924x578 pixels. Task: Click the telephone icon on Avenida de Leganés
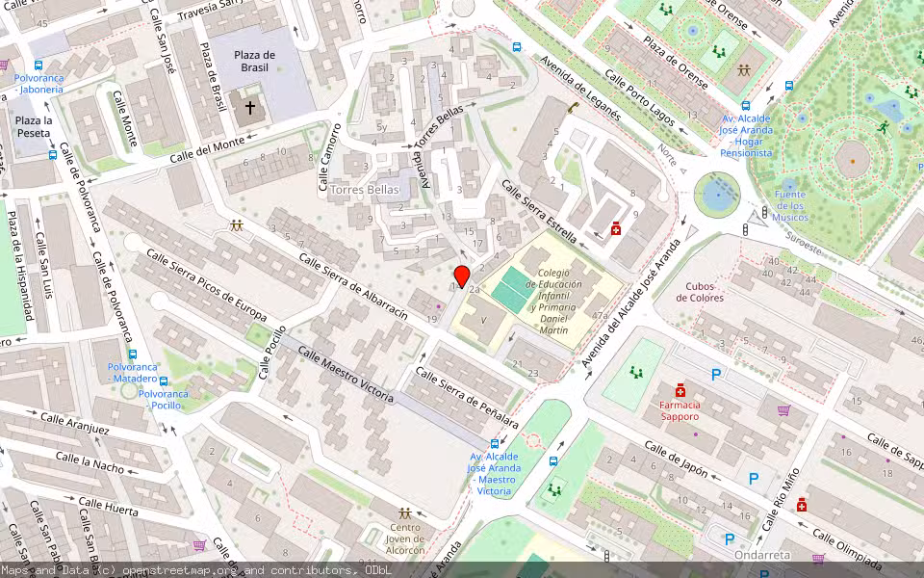tap(573, 107)
